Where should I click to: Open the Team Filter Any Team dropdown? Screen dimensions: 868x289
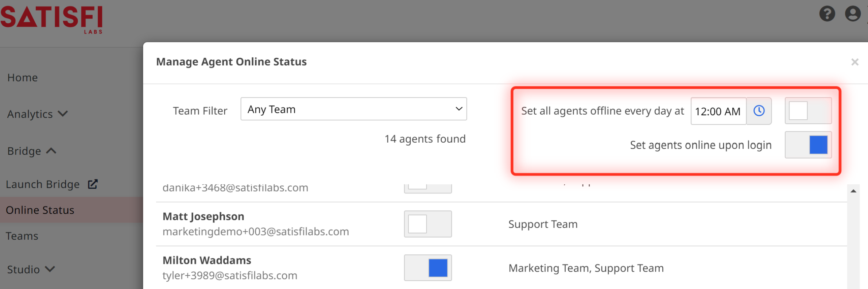(x=353, y=109)
